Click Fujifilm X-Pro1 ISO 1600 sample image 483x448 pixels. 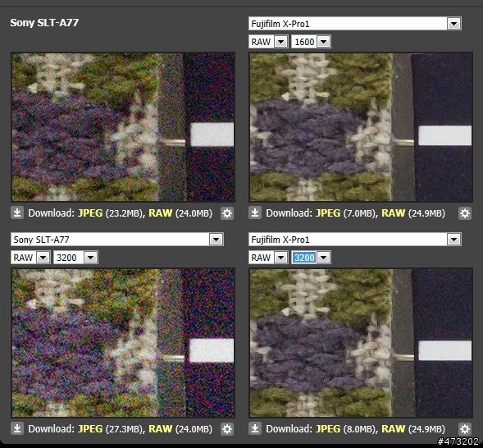(361, 127)
